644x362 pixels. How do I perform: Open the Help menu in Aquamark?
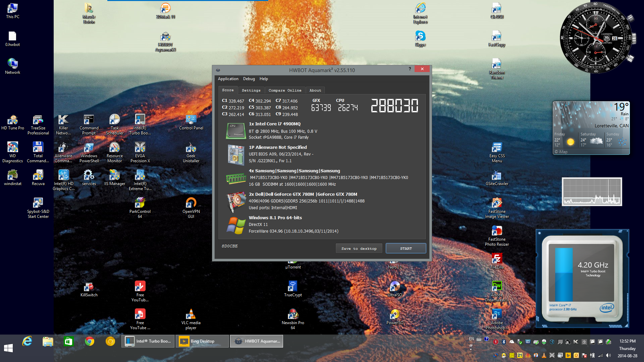coord(264,79)
